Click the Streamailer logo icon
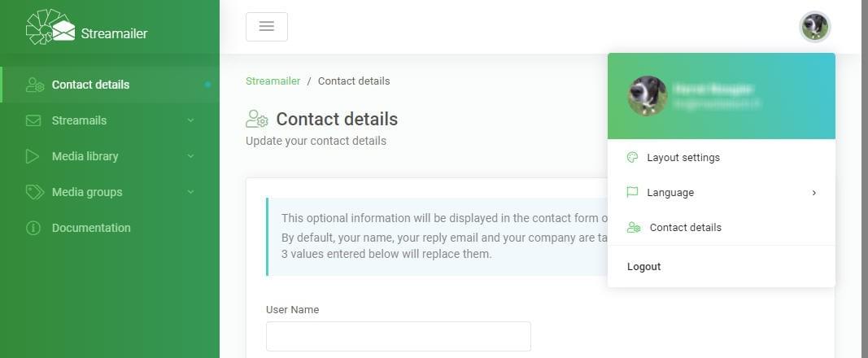This screenshot has height=358, width=868. 50,27
